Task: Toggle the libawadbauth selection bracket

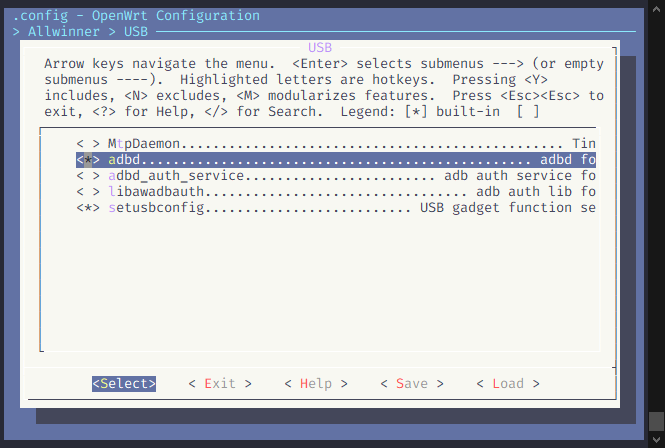Action: click(88, 192)
